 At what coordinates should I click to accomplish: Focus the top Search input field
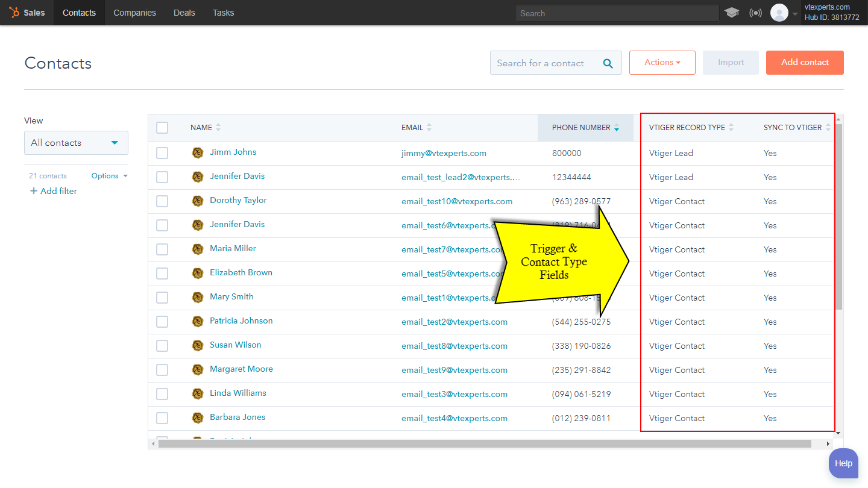pyautogui.click(x=617, y=13)
